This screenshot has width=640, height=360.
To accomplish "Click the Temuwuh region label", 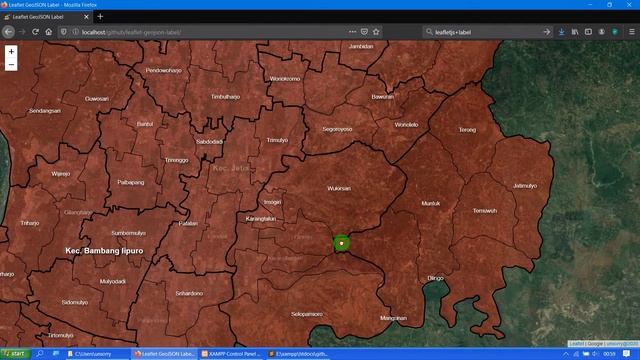I will pyautogui.click(x=485, y=211).
